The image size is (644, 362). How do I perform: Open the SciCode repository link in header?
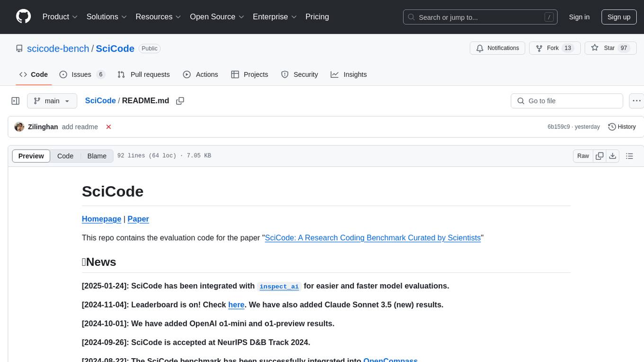point(115,48)
